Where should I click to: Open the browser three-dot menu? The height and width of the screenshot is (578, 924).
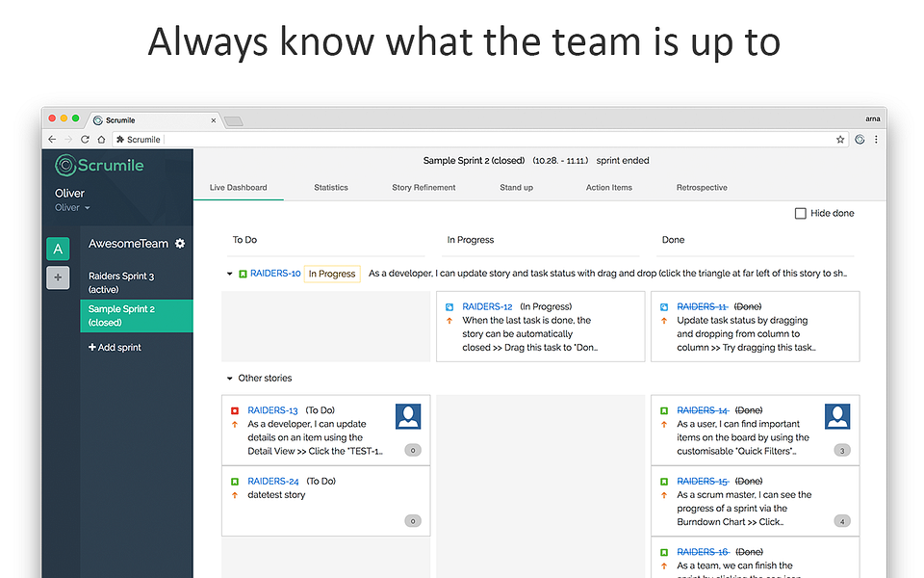[x=876, y=139]
